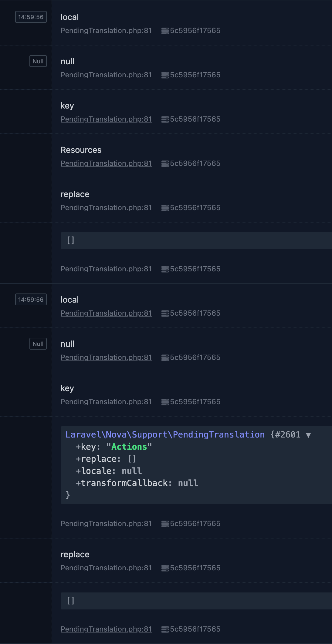Image resolution: width=332 pixels, height=644 pixels.
Task: Click server icon below the first empty array
Action: click(x=165, y=269)
